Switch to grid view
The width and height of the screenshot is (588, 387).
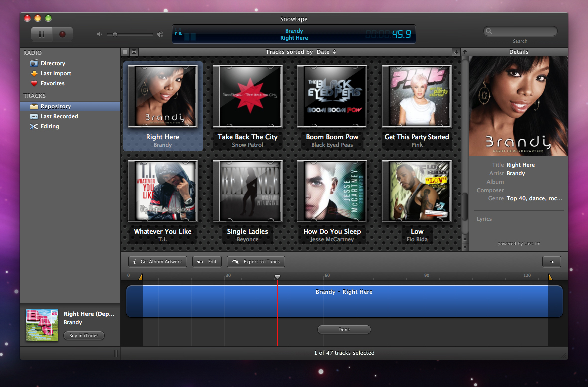(x=134, y=52)
